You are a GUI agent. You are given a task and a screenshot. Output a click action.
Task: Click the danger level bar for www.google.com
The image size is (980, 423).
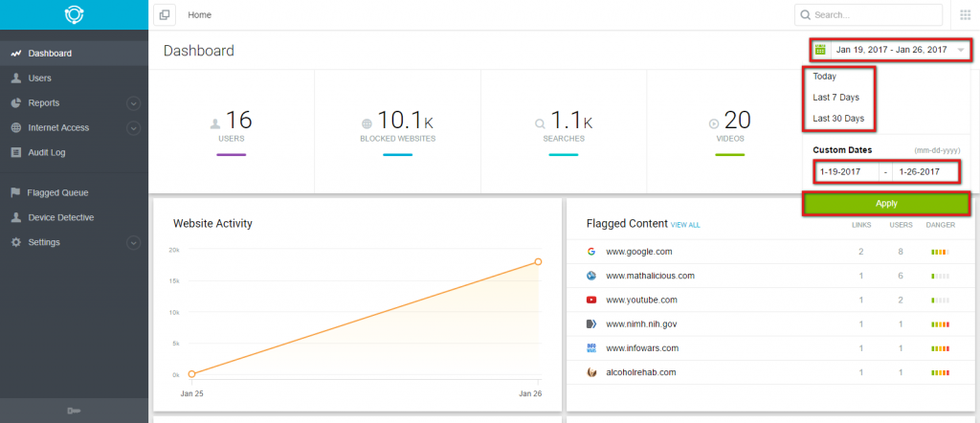[x=940, y=253]
